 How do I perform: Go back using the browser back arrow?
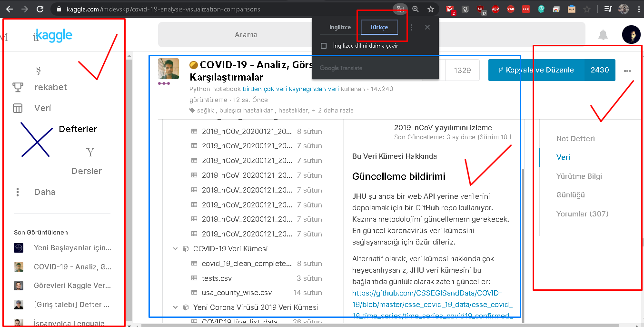point(9,9)
